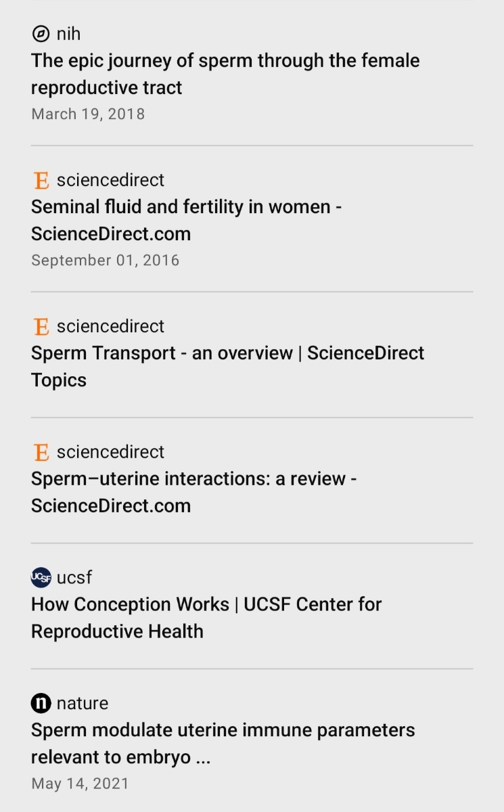The image size is (504, 812).
Task: Click the nature source label
Action: [82, 703]
